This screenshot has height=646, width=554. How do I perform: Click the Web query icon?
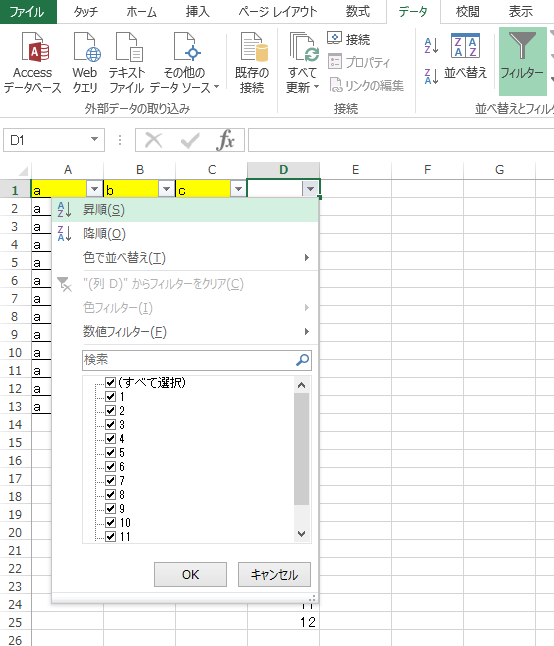(85, 63)
